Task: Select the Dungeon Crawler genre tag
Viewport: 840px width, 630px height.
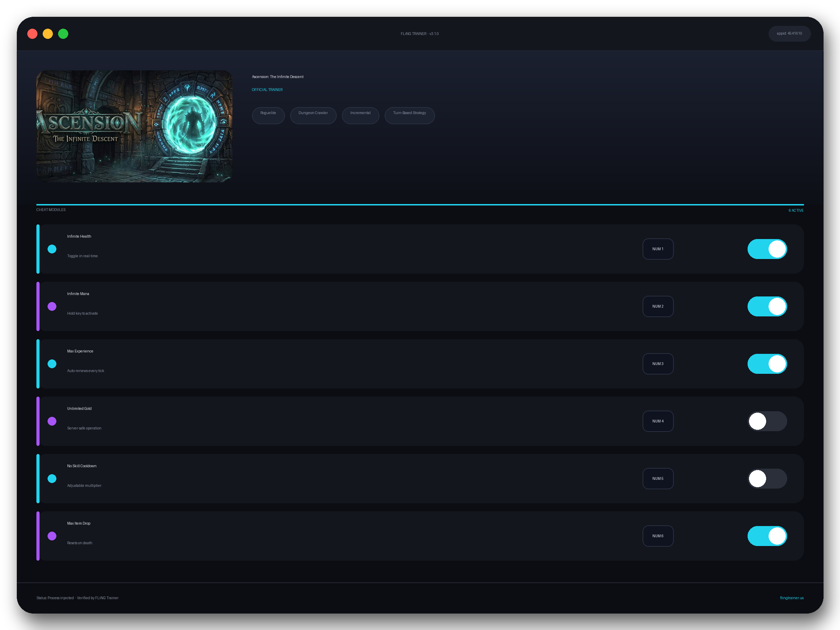Action: click(313, 115)
